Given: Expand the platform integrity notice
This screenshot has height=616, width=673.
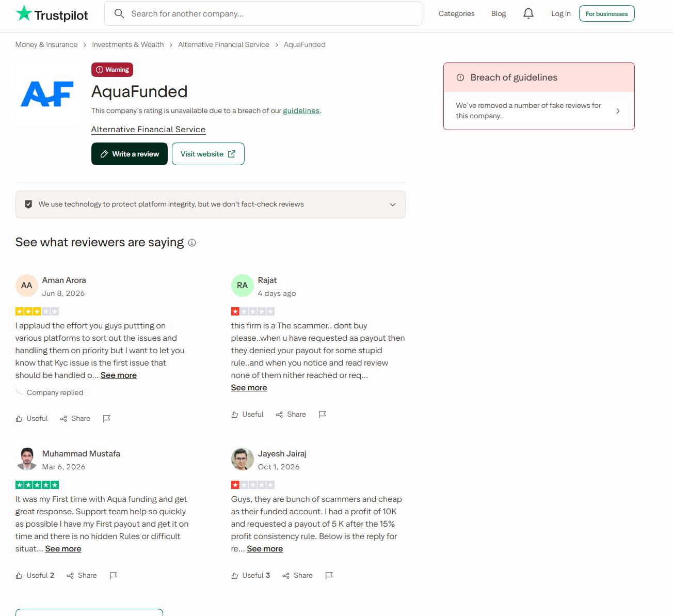Looking at the screenshot, I should click(x=211, y=204).
